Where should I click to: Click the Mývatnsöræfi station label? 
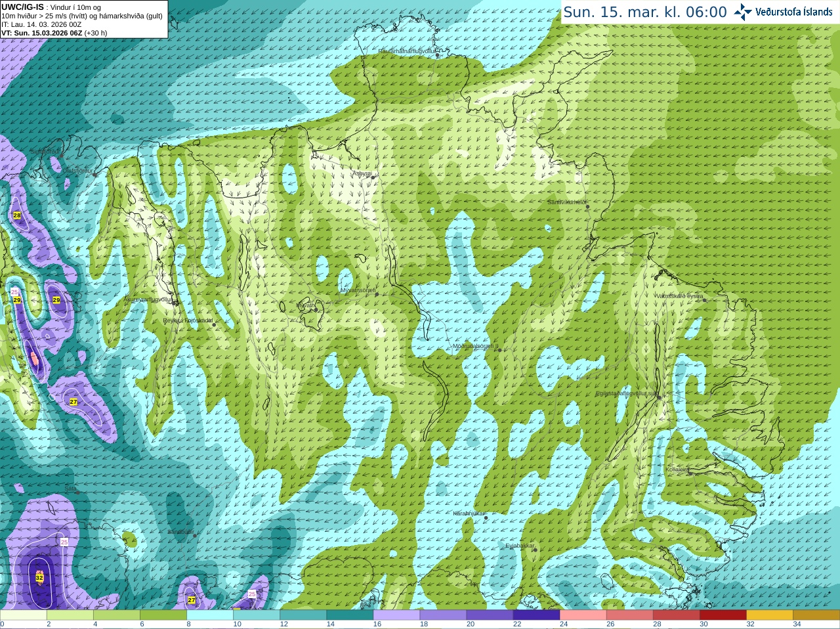[x=358, y=290]
